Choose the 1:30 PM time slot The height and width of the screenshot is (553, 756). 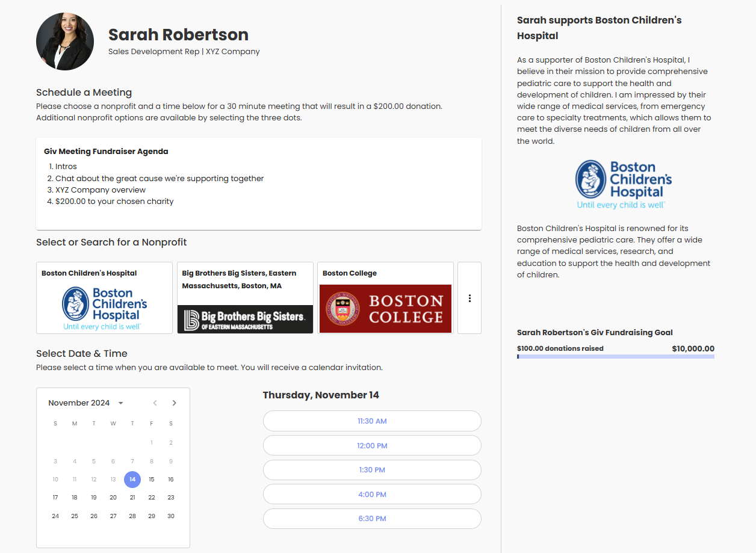coord(372,470)
